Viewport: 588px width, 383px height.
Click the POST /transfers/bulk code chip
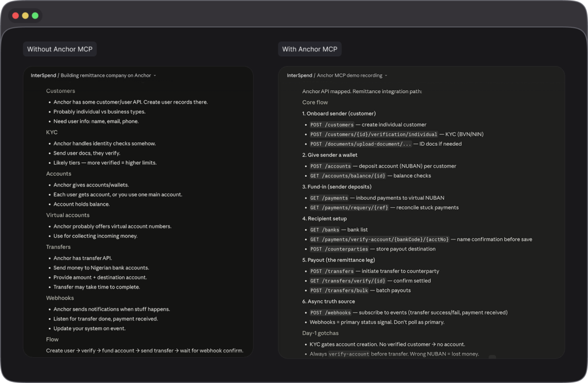(339, 291)
